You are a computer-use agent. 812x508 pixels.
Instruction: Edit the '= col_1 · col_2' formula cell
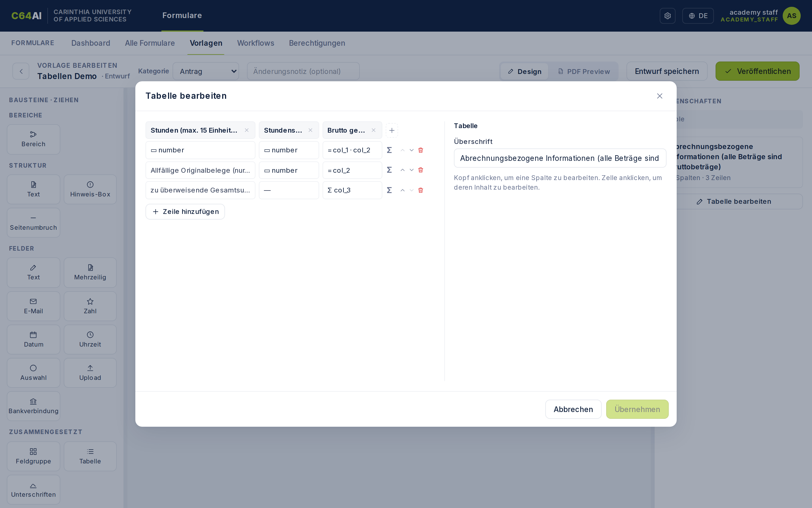352,150
